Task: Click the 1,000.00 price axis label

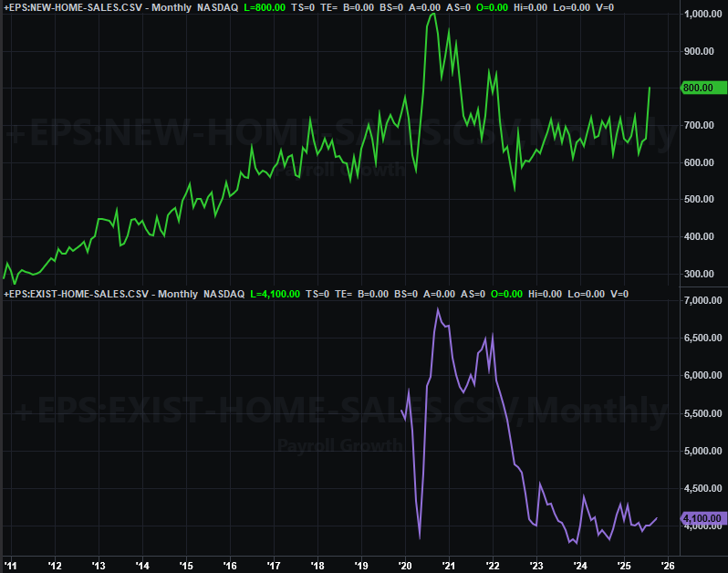Action: tap(703, 15)
